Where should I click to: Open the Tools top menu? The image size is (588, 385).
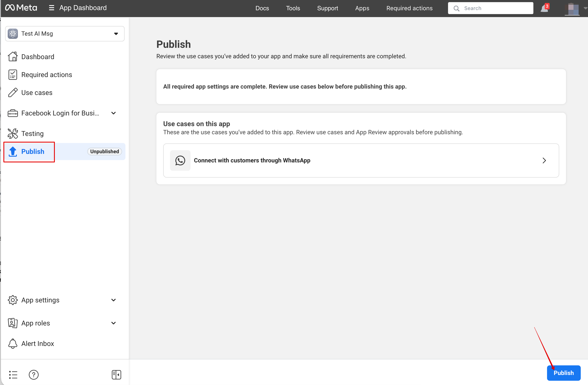[293, 8]
